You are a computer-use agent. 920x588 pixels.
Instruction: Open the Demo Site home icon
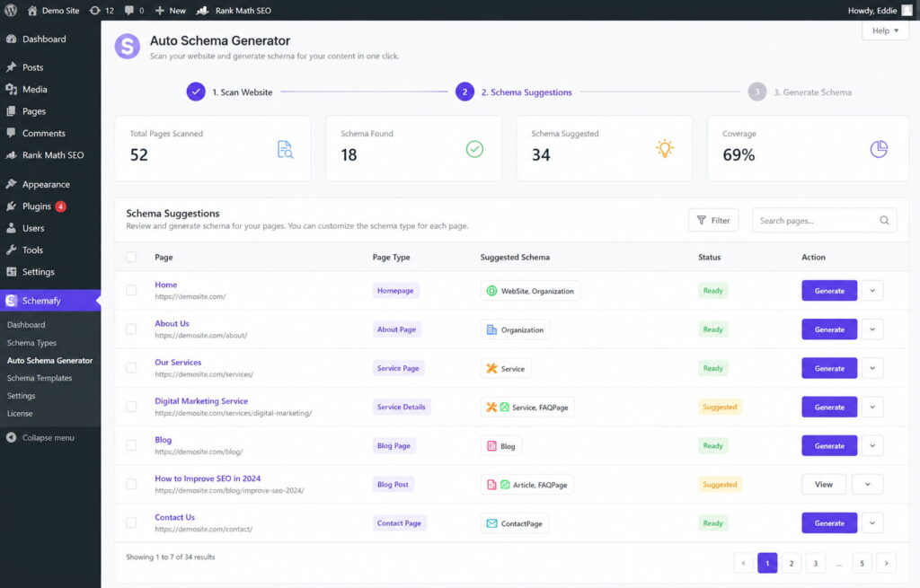pos(31,11)
